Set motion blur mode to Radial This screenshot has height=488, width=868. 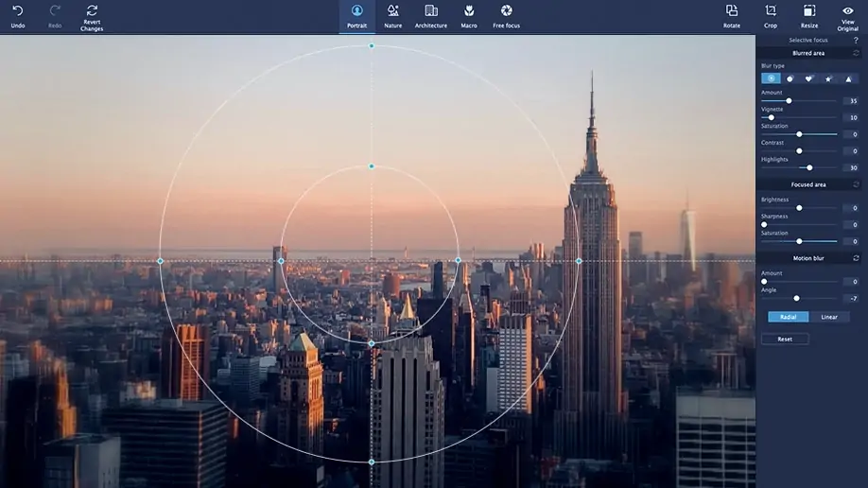click(x=789, y=317)
